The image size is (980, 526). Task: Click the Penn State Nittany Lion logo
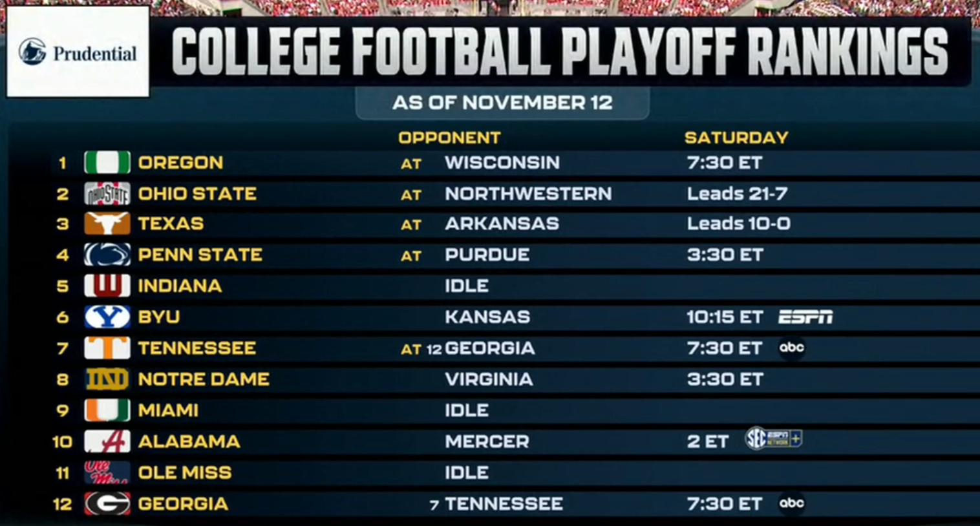(107, 255)
